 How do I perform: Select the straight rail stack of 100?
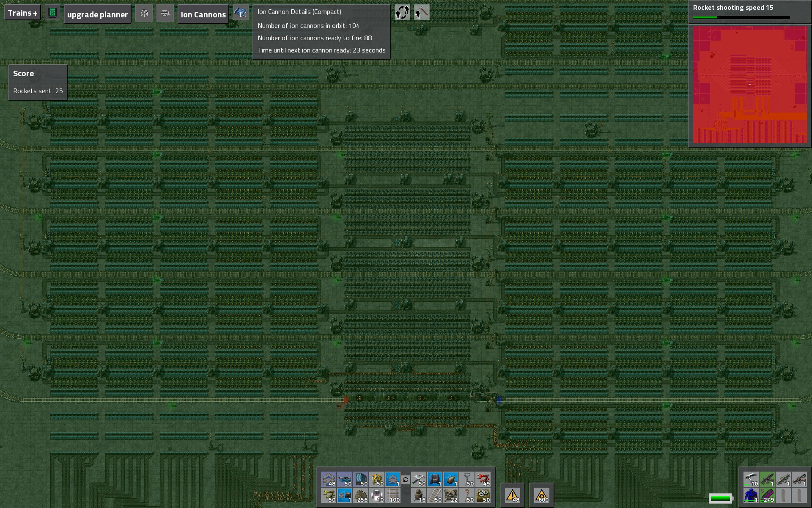point(393,495)
